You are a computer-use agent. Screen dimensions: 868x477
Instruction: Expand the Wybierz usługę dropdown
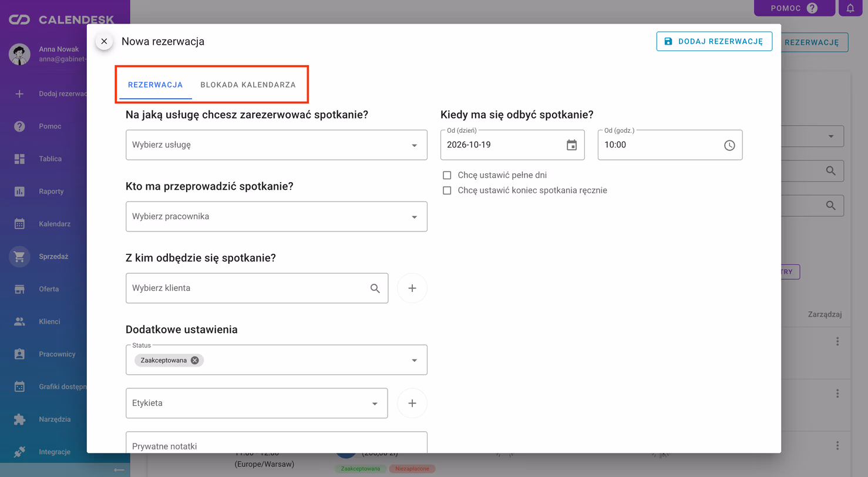pos(277,145)
